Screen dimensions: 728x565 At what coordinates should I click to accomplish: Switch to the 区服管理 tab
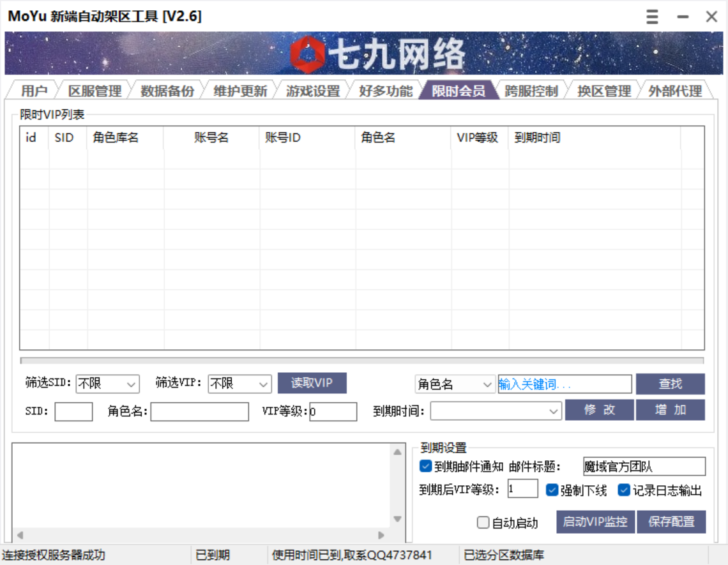(96, 91)
